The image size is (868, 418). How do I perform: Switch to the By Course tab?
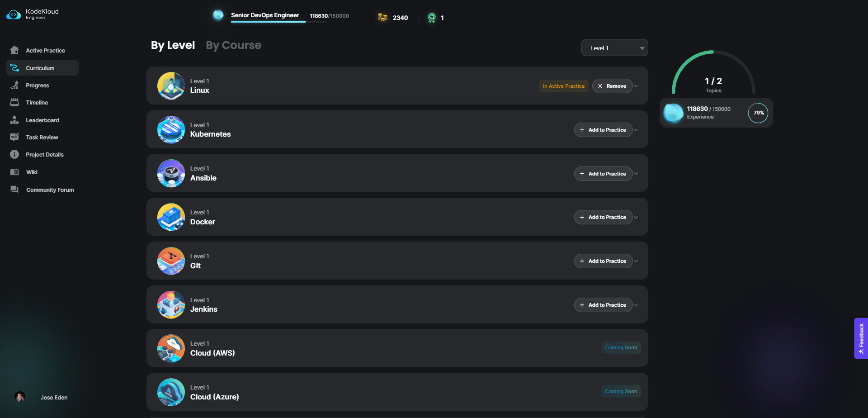pyautogui.click(x=233, y=45)
